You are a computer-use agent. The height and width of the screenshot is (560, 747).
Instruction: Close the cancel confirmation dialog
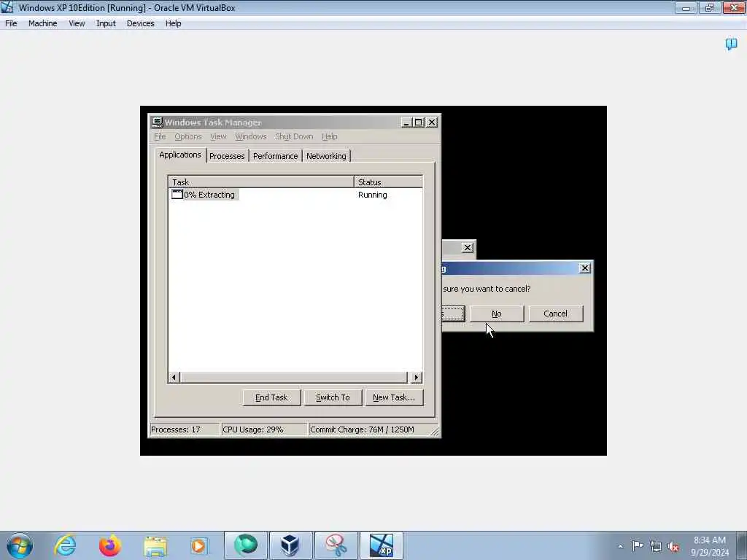point(584,268)
